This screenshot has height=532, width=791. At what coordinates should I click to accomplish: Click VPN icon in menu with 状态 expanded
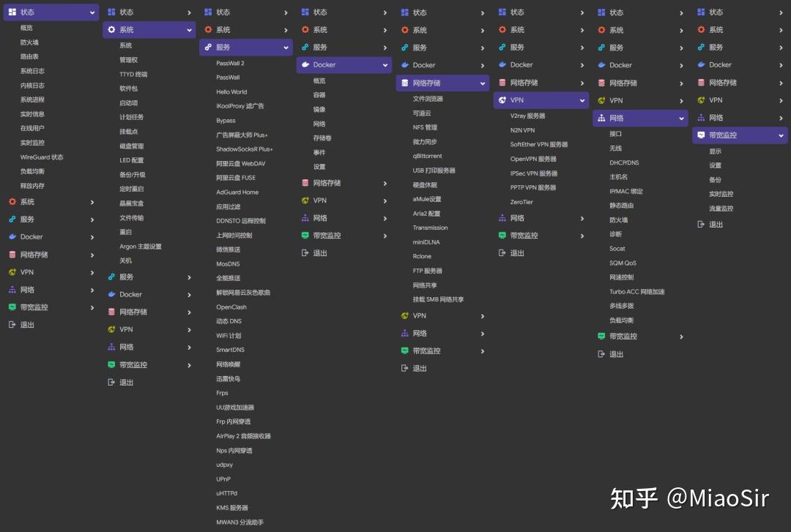click(12, 271)
